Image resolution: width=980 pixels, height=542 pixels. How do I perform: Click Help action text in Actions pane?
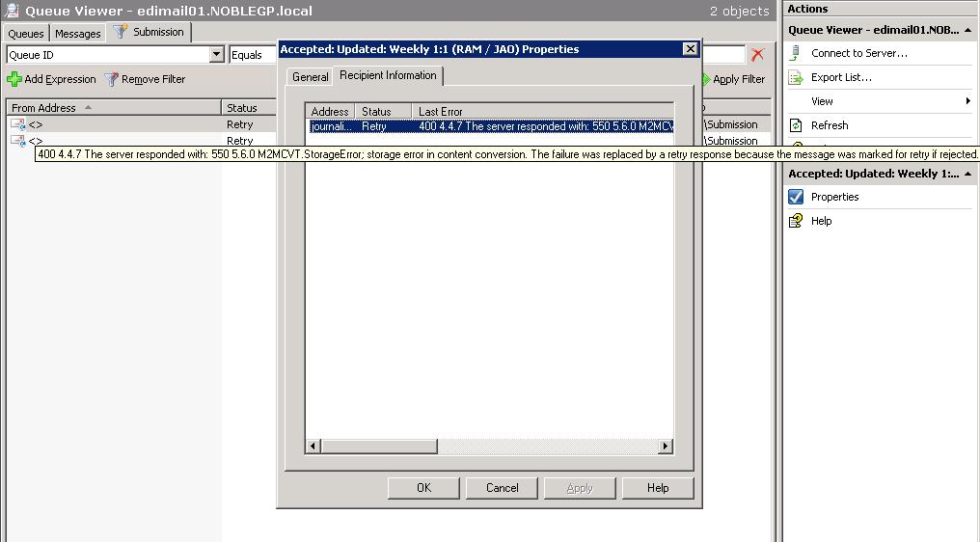point(821,221)
